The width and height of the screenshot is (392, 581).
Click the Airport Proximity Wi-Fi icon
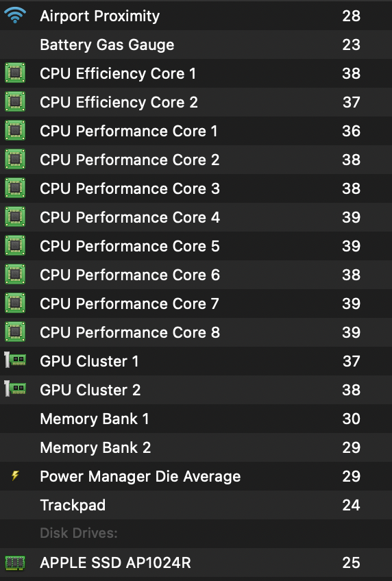click(x=15, y=16)
